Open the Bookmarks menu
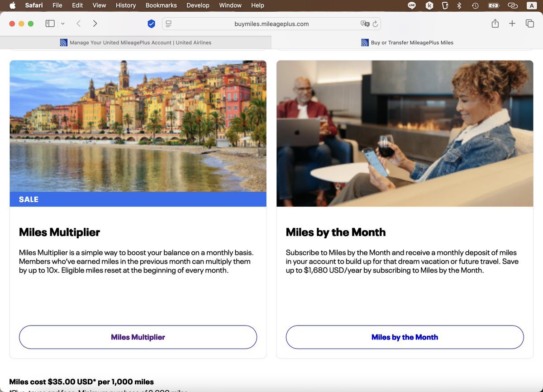Screen dimensions: 543x392 161,5
